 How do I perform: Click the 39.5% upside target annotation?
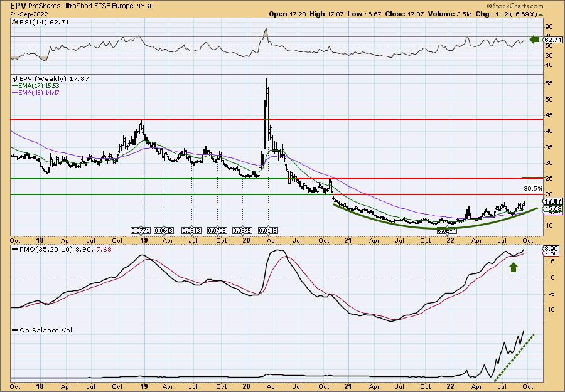coord(533,188)
